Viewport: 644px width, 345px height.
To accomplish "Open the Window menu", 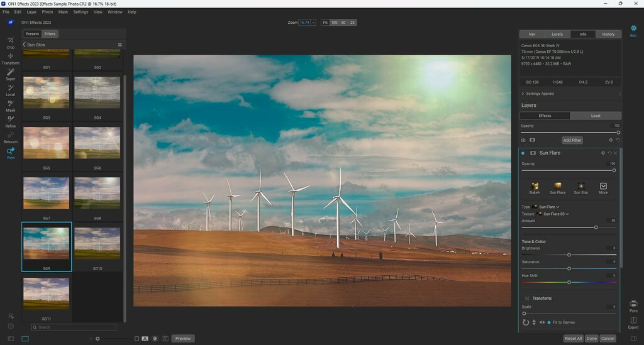I will (115, 12).
